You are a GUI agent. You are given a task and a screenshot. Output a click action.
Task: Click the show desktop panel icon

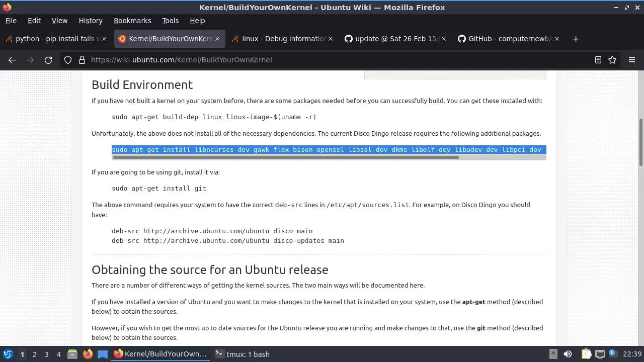click(x=103, y=354)
